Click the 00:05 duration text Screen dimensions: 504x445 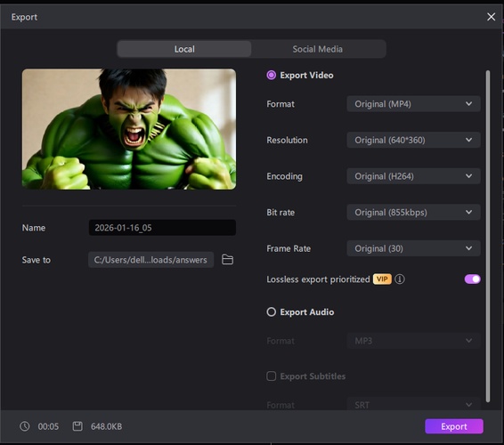pos(48,426)
